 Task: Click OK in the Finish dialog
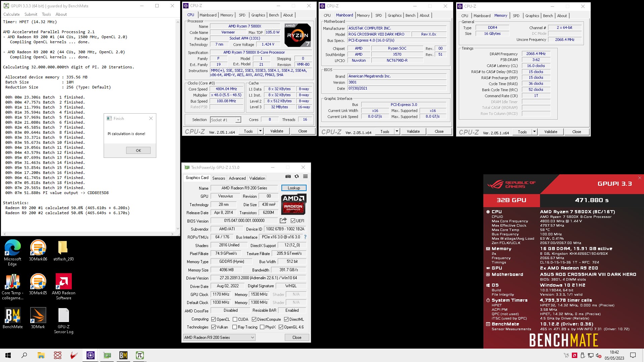coord(138,150)
